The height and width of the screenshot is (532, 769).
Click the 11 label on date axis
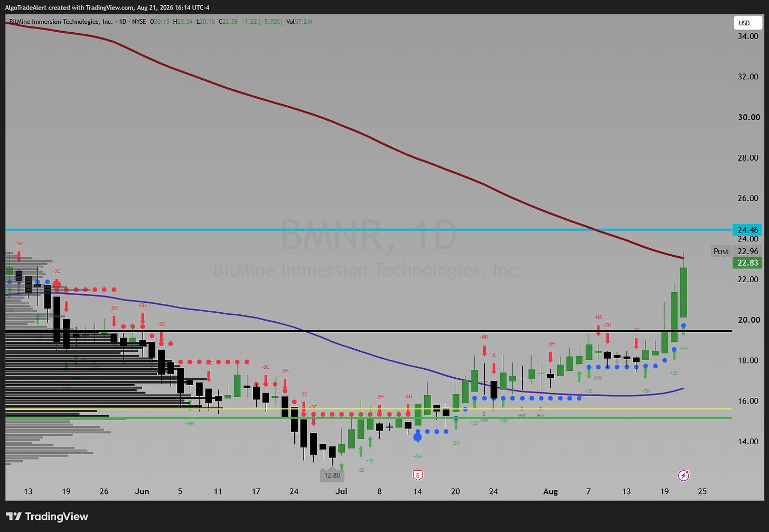[218, 492]
